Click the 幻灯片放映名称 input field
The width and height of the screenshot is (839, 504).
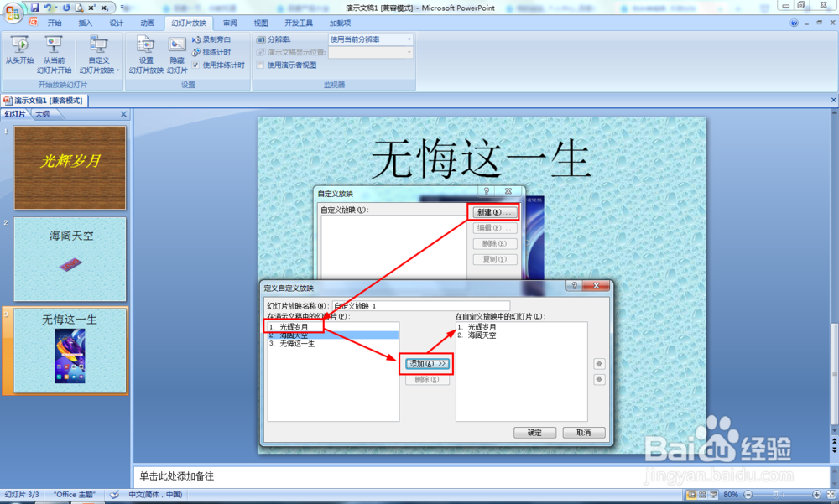coord(421,306)
